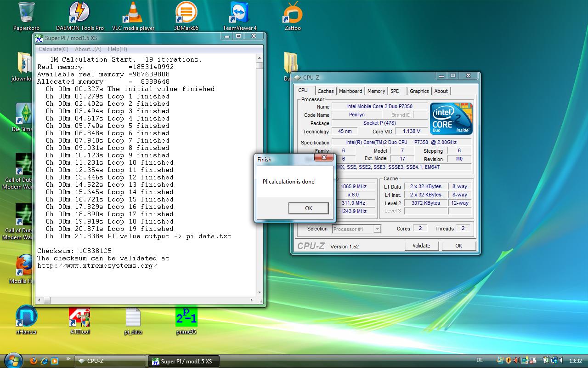Click the taskbar clock showing 13:32
This screenshot has height=368, width=588.
coord(575,361)
